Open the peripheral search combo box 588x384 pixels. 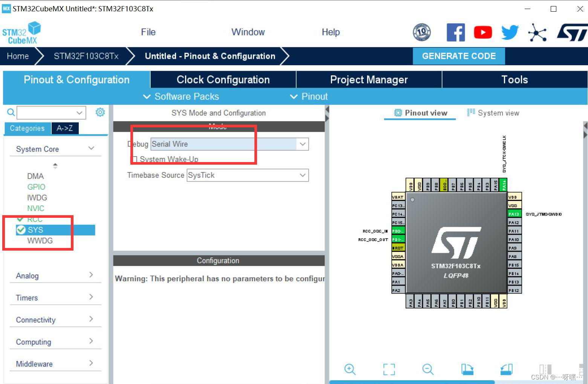51,112
